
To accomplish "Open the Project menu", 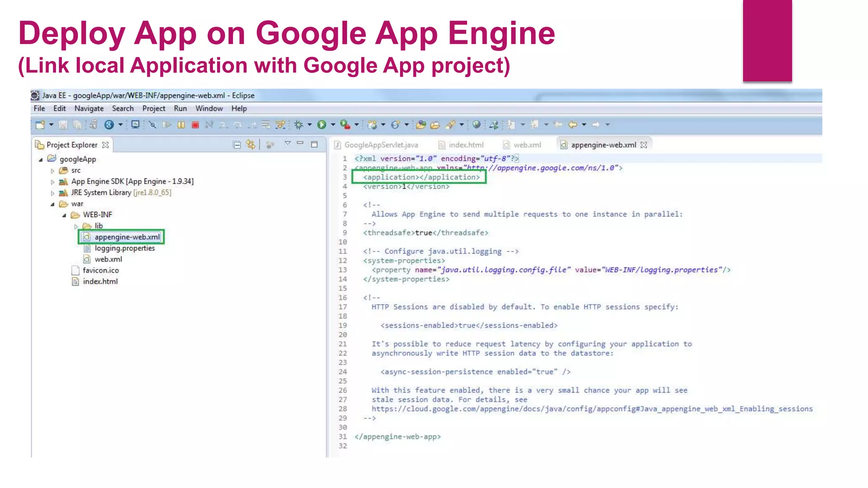I will click(x=154, y=108).
